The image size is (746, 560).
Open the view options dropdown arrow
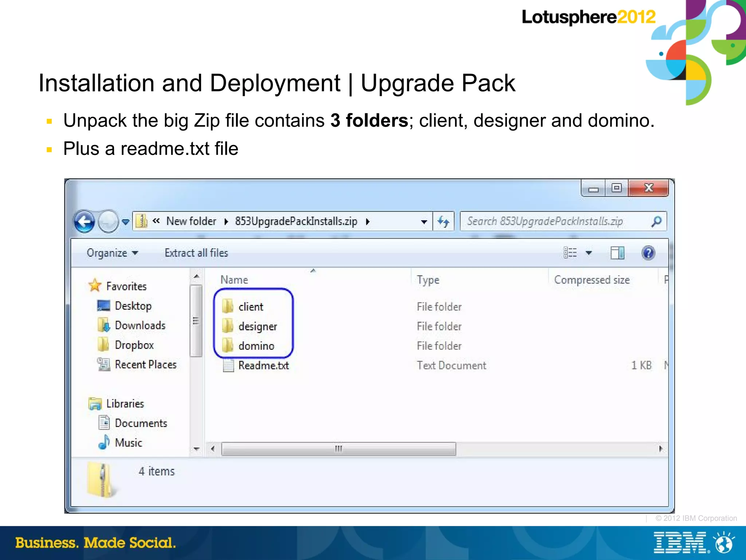589,252
